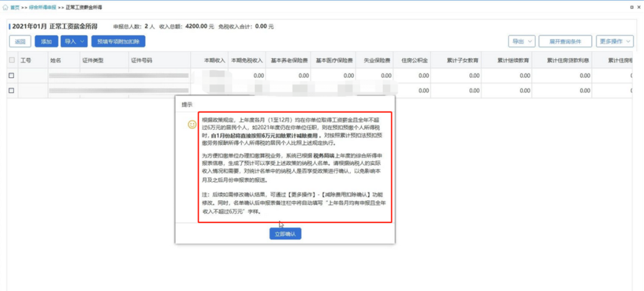Viewport: 644px width, 291px height.
Task: Click the window close X icon
Action: pos(639,7)
